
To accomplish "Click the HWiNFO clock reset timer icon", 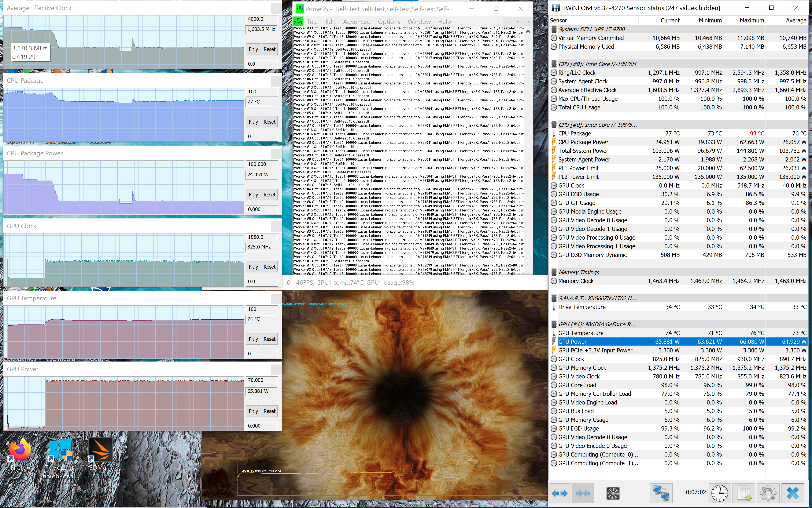I will click(x=720, y=493).
